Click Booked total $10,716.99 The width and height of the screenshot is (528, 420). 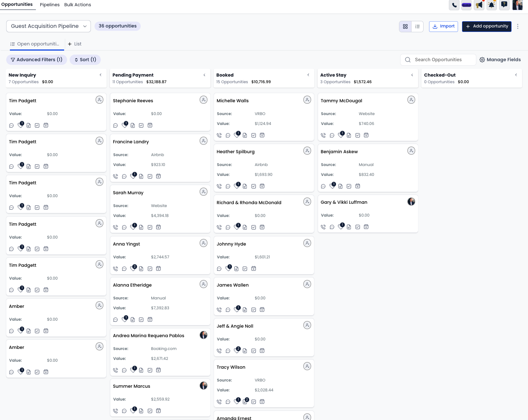point(261,82)
